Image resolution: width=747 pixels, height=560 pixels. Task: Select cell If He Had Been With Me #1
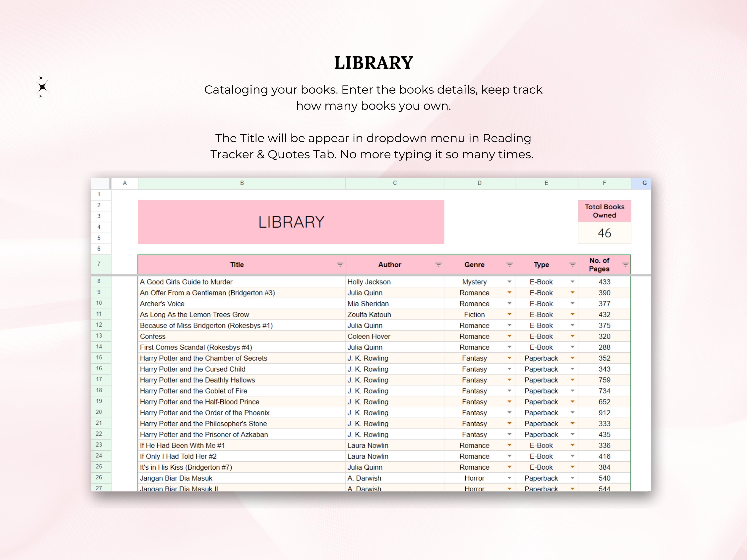[242, 445]
